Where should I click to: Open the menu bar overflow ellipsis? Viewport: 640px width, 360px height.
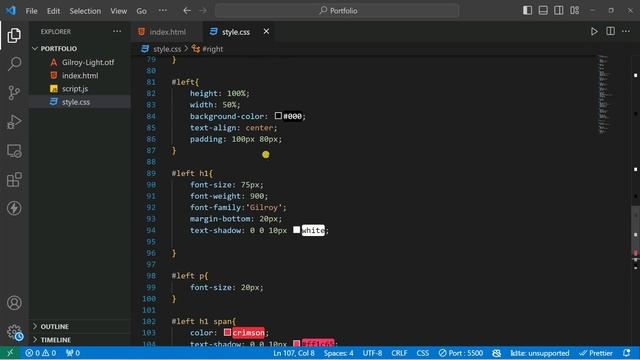tap(162, 11)
